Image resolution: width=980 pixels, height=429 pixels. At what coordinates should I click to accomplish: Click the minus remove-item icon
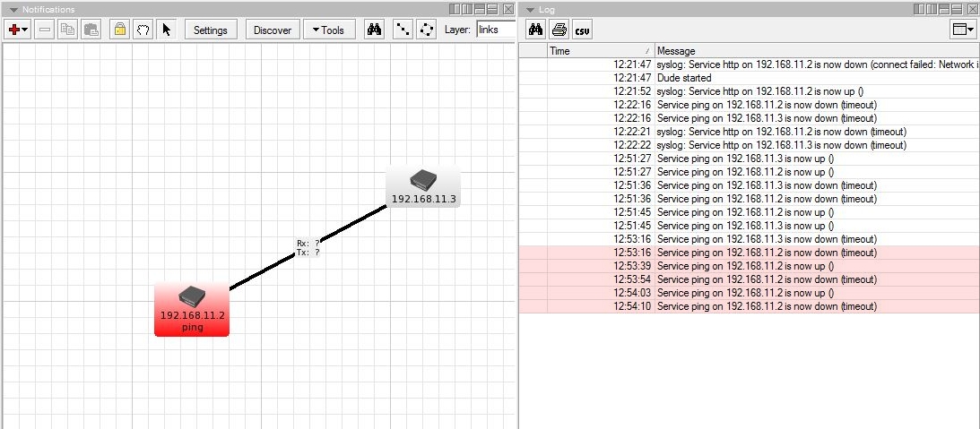pyautogui.click(x=44, y=30)
